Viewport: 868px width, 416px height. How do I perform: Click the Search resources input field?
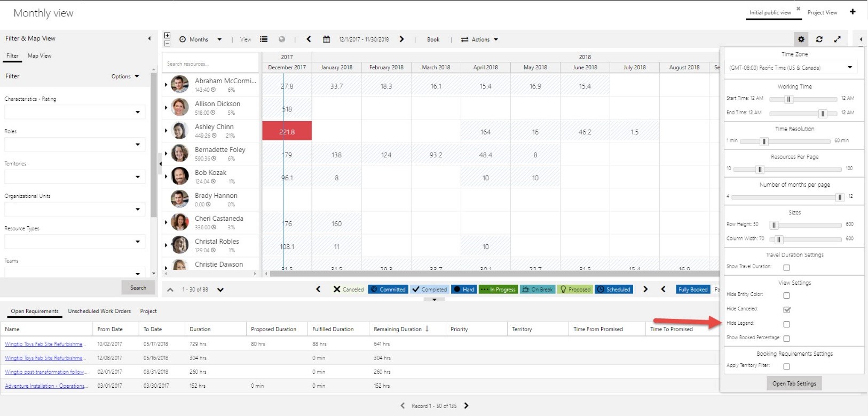pyautogui.click(x=210, y=64)
